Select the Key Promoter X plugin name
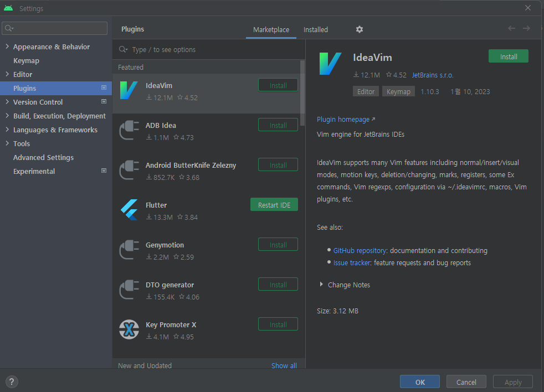Image resolution: width=544 pixels, height=392 pixels. click(171, 324)
